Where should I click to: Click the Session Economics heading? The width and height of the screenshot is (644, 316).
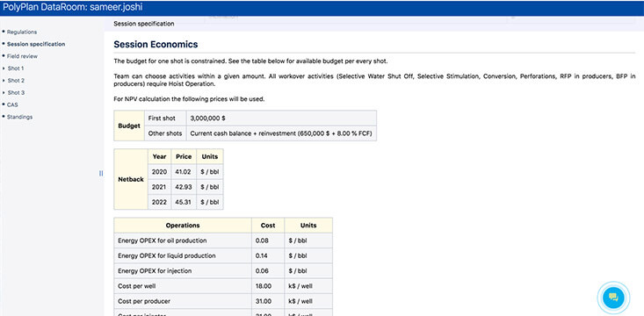coord(156,44)
